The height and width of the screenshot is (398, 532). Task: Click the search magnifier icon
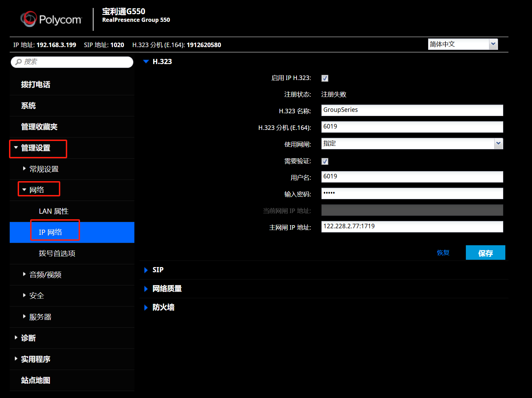(19, 62)
